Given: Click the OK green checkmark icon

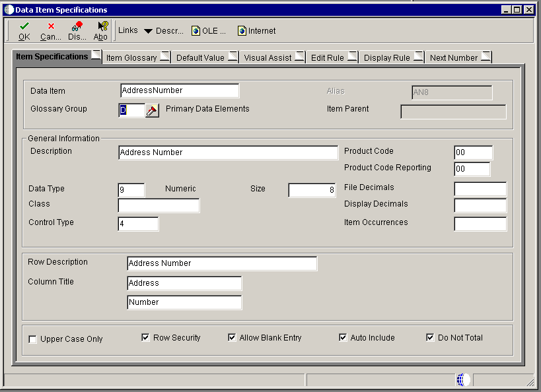Looking at the screenshot, I should 24,26.
